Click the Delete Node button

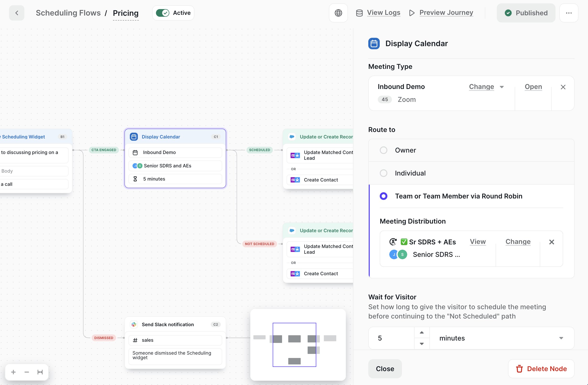(x=541, y=369)
